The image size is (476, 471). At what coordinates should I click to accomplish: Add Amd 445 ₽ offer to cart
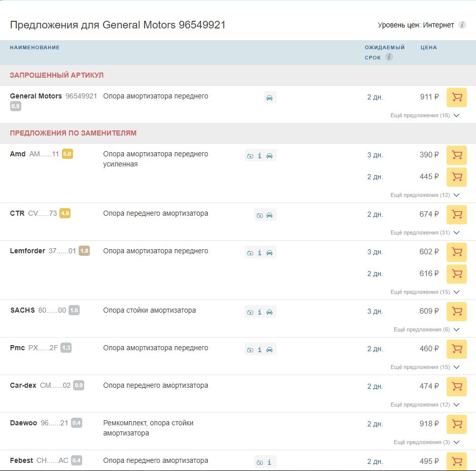(x=456, y=177)
